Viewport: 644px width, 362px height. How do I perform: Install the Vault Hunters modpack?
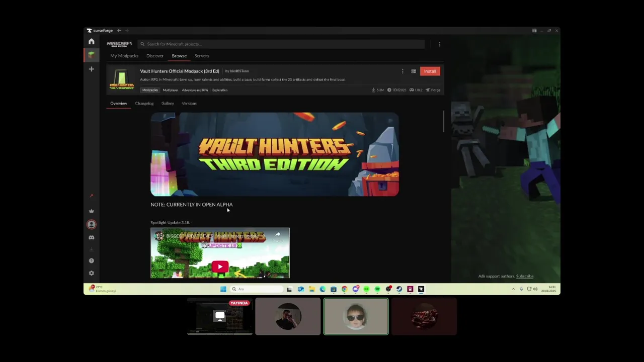[x=430, y=71]
